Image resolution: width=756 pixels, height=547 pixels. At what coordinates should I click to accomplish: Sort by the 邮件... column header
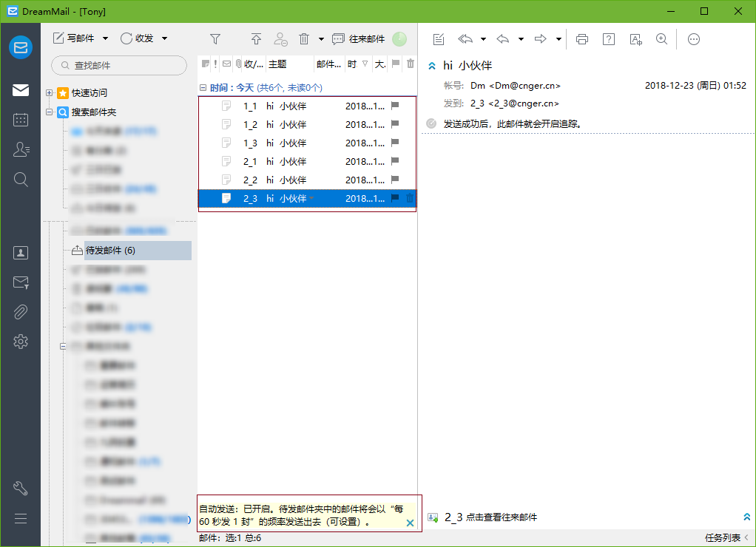(x=329, y=64)
